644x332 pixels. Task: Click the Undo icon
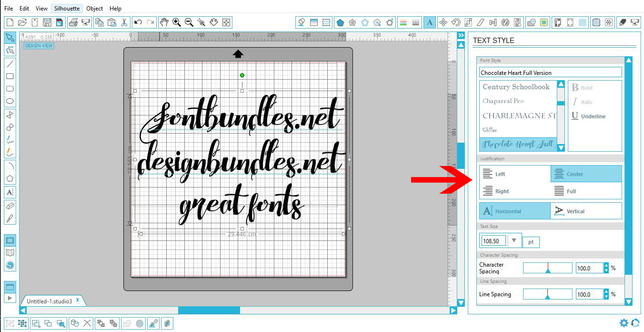[138, 22]
